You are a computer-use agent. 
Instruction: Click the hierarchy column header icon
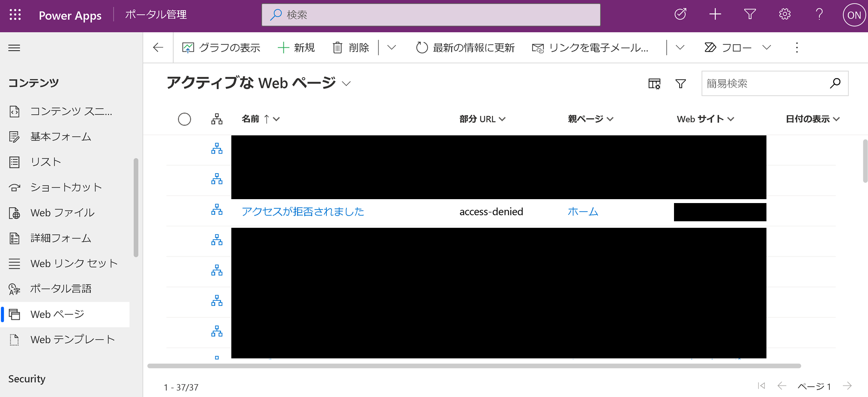[217, 119]
